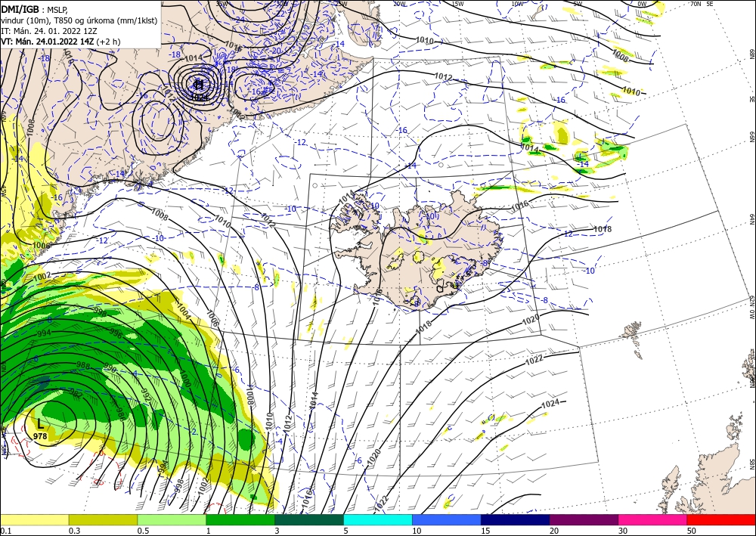Click the 1004 isobar label
Image resolution: width=756 pixels, height=536 pixels.
click(x=184, y=311)
